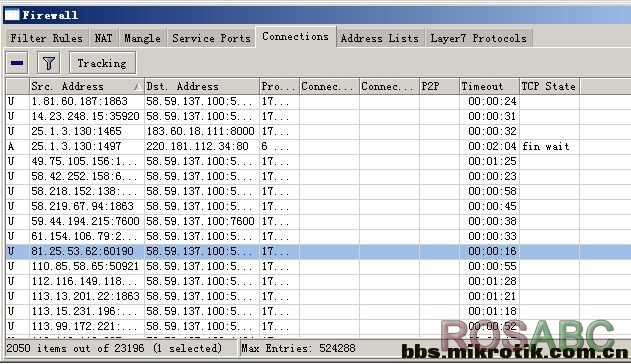This screenshot has height=364, width=631.
Task: Click the 'A' flag in 25.1.3.130:1497 row
Action: [11, 146]
